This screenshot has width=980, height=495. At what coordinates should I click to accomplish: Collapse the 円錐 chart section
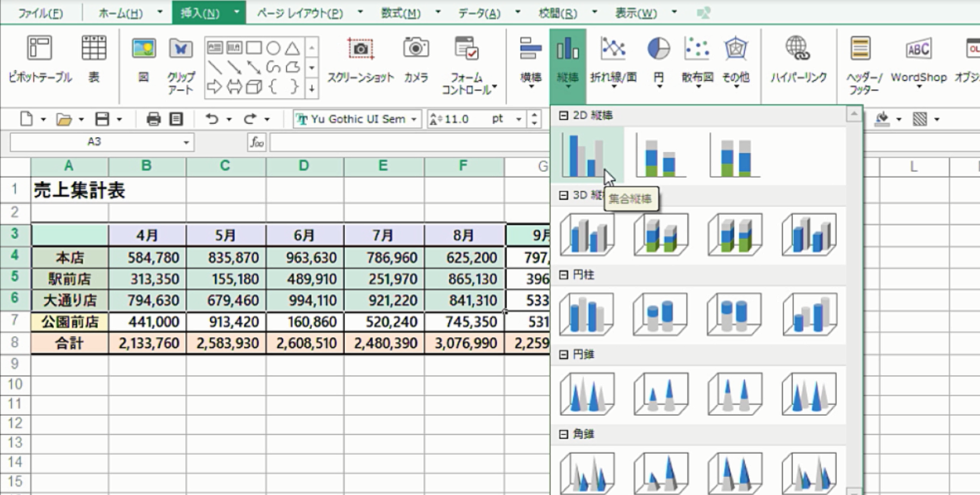tap(564, 354)
